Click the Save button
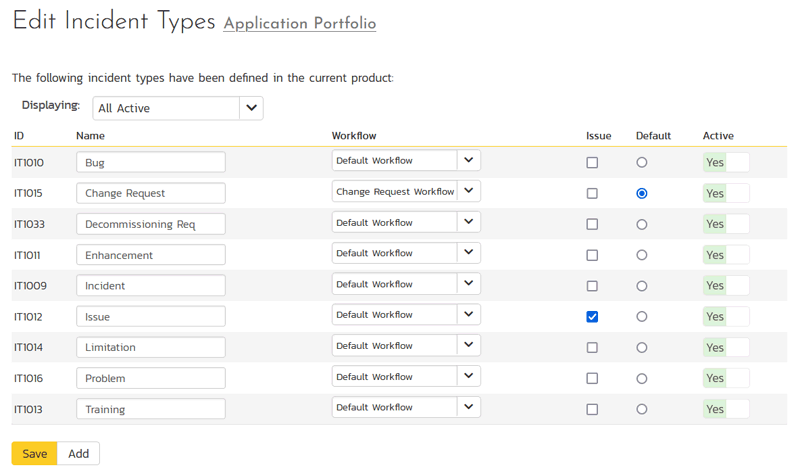800x476 pixels. [x=34, y=454]
